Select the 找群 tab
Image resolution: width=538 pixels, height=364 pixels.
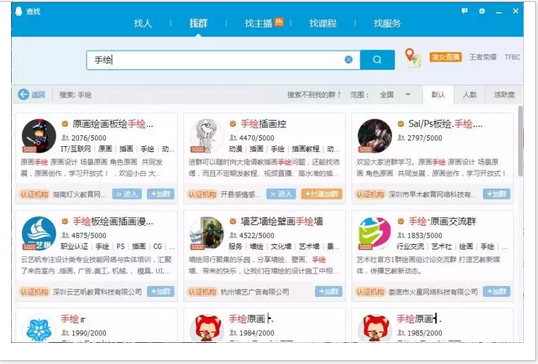[x=198, y=23]
